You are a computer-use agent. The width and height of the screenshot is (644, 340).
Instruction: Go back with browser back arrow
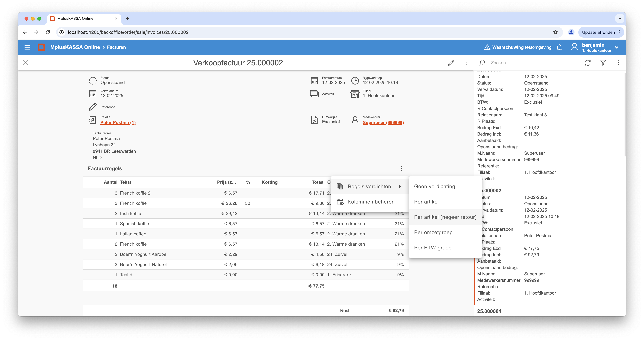click(25, 32)
